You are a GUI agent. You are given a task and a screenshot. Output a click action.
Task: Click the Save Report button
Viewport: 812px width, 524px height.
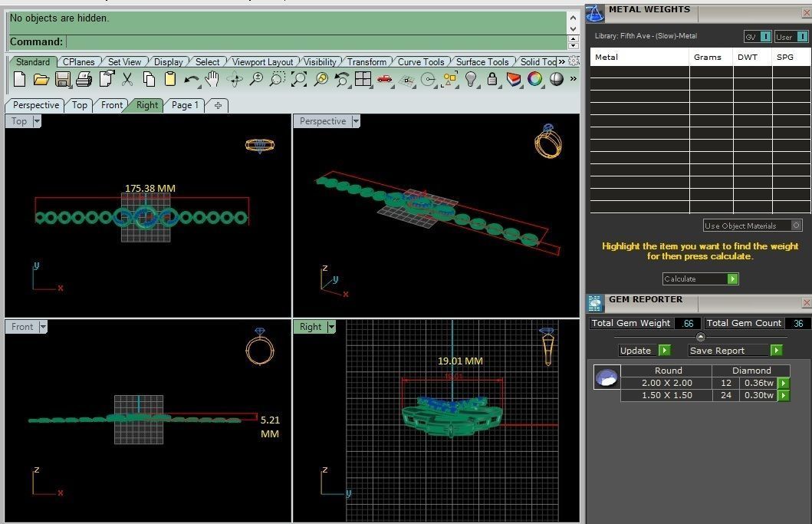pos(735,351)
